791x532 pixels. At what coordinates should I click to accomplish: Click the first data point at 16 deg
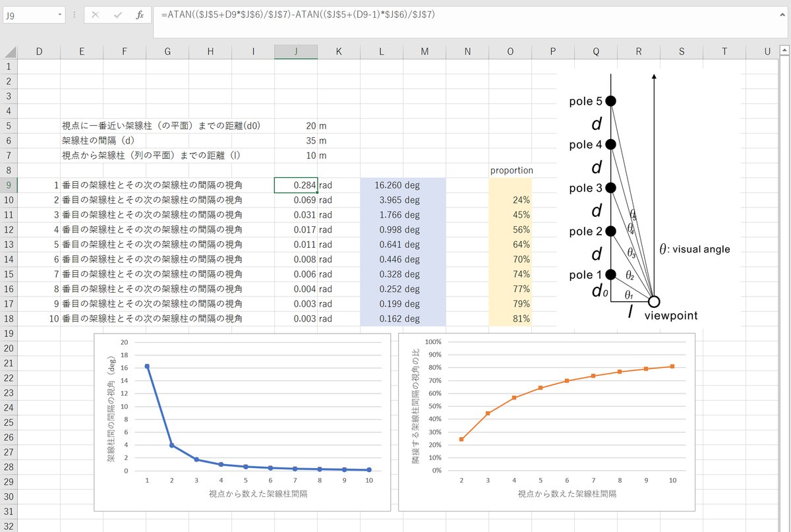147,366
